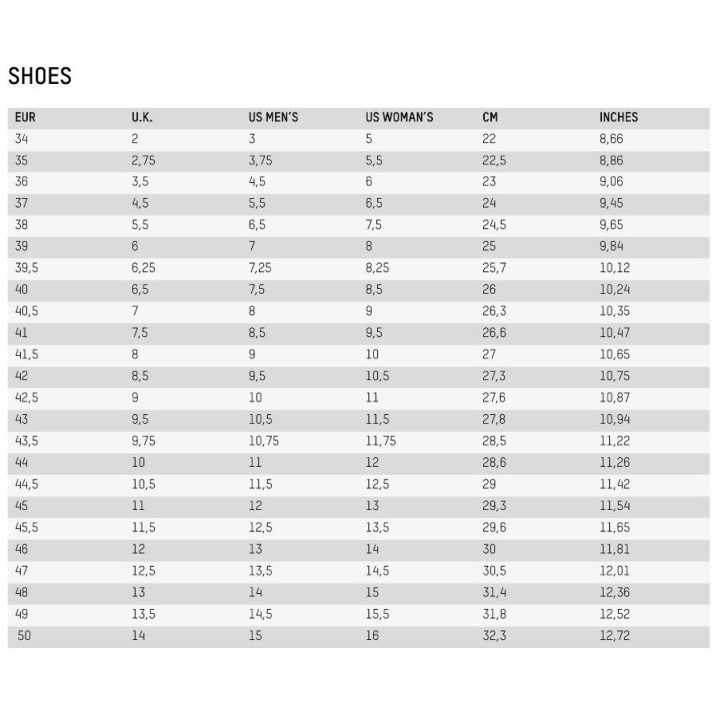The height and width of the screenshot is (720, 720).
Task: Click US men's size 10,75 cell
Action: [264, 441]
